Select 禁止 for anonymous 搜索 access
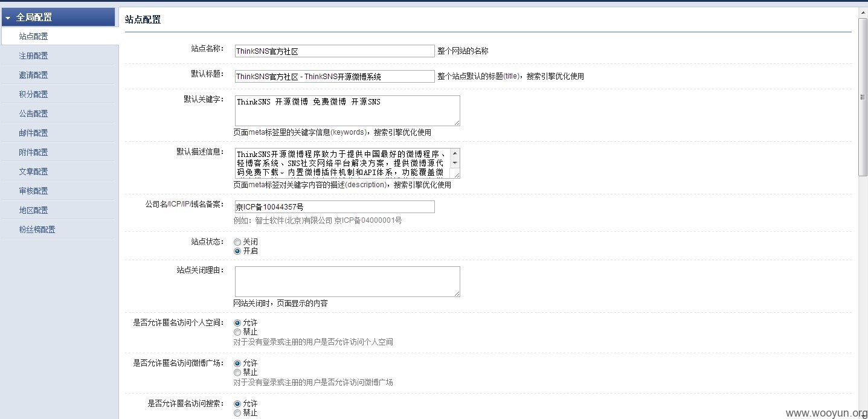The image size is (868, 419). pos(237,412)
